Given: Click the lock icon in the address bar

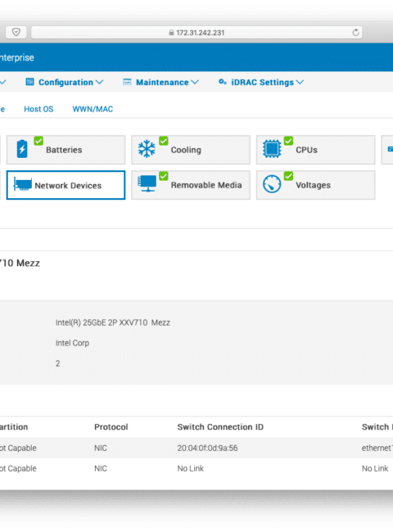Looking at the screenshot, I should tap(171, 33).
